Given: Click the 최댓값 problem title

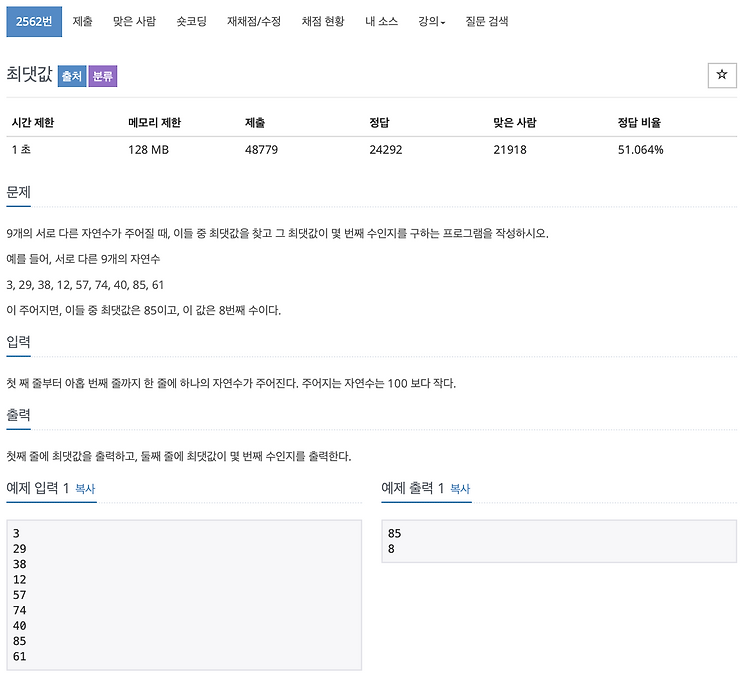Looking at the screenshot, I should (29, 75).
